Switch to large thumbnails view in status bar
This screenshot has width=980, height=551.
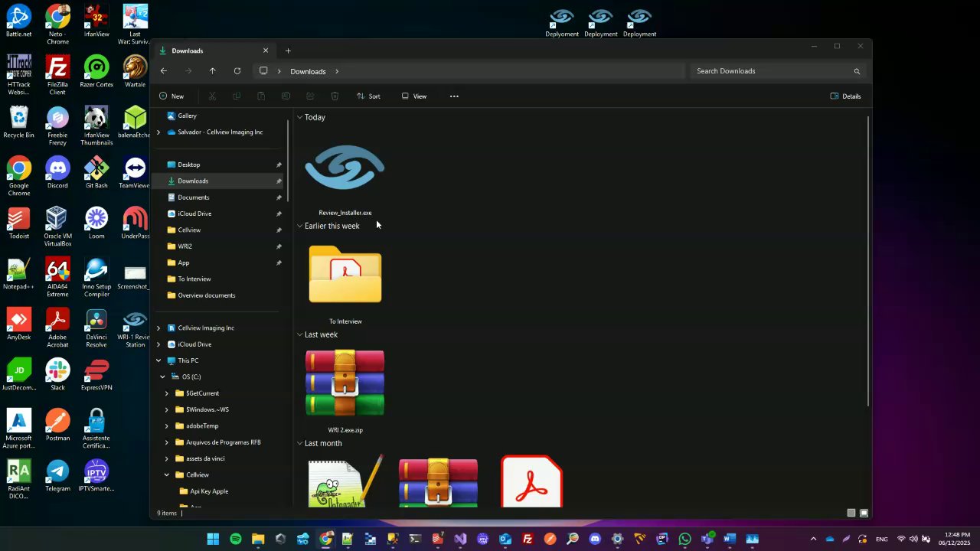coord(864,513)
